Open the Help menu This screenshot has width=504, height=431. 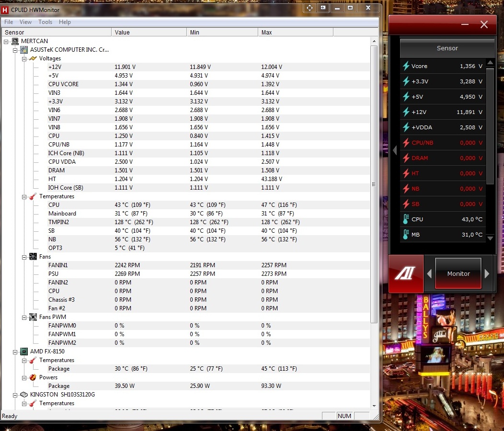point(65,22)
